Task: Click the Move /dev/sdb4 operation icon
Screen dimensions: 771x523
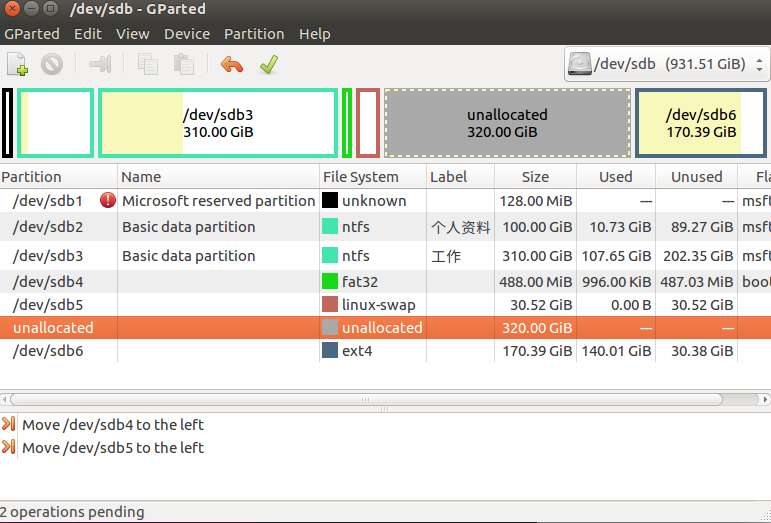Action: point(8,424)
